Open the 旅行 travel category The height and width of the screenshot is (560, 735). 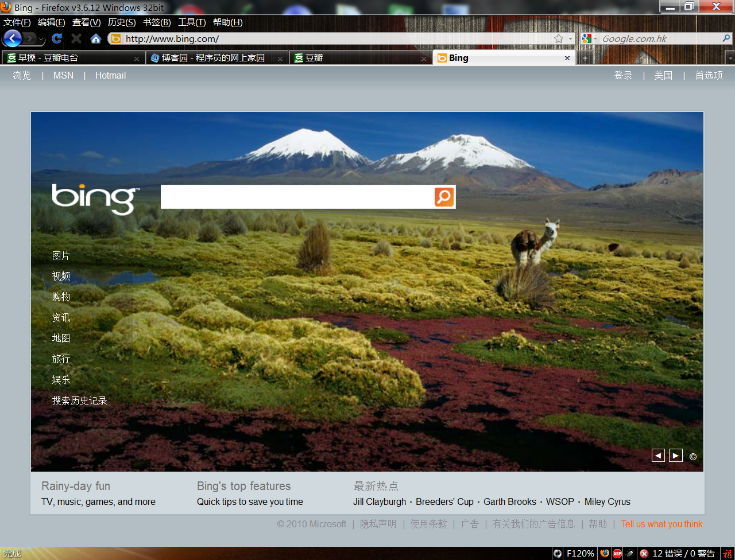(61, 359)
